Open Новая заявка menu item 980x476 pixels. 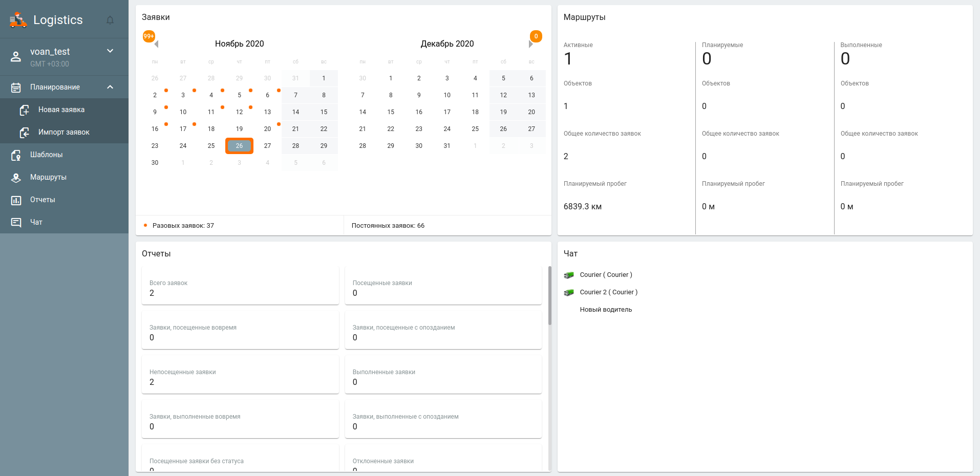61,110
